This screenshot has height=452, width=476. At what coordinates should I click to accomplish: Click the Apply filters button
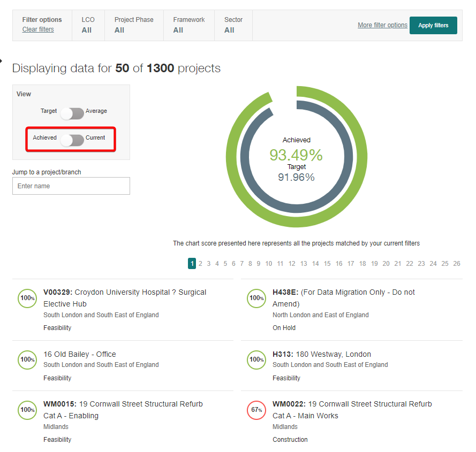(x=433, y=26)
